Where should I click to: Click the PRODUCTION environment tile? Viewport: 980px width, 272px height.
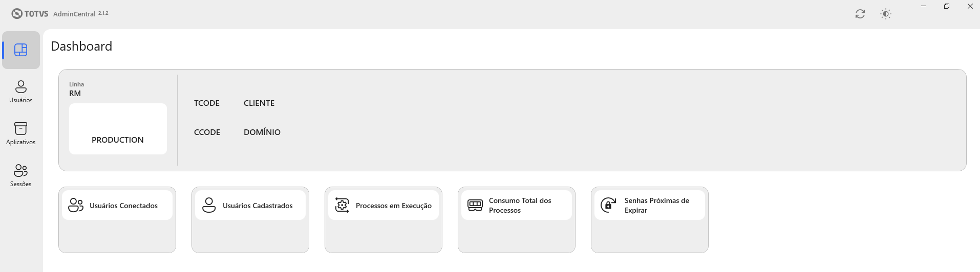[x=118, y=129]
